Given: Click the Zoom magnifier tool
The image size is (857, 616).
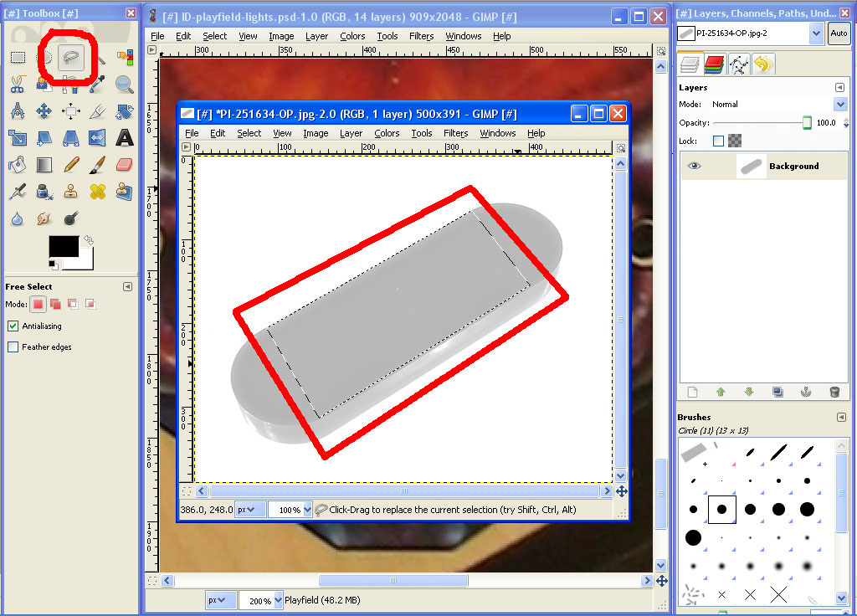Looking at the screenshot, I should pos(124,84).
